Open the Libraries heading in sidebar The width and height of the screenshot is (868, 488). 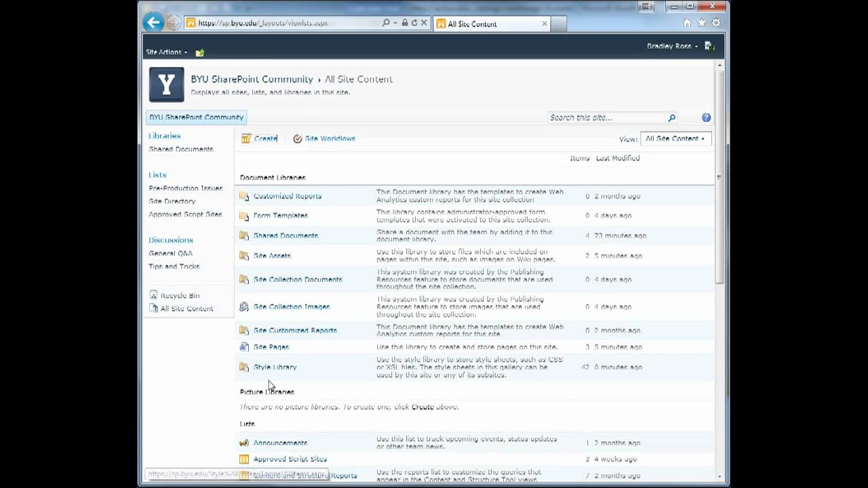point(165,136)
